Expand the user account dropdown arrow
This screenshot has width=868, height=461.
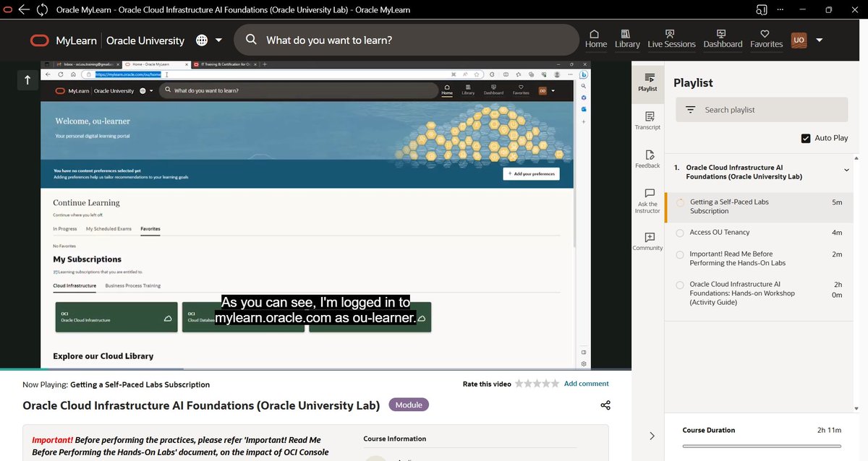click(x=820, y=40)
